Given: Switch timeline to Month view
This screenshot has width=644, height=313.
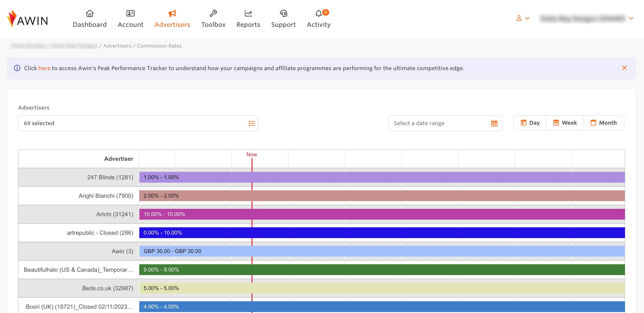Looking at the screenshot, I should (604, 123).
